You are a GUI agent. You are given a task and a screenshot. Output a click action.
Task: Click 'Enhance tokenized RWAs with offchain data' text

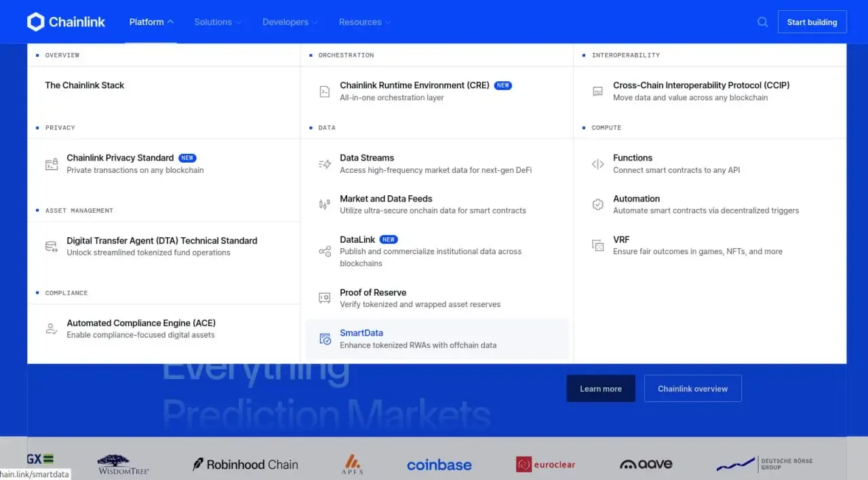coord(418,345)
